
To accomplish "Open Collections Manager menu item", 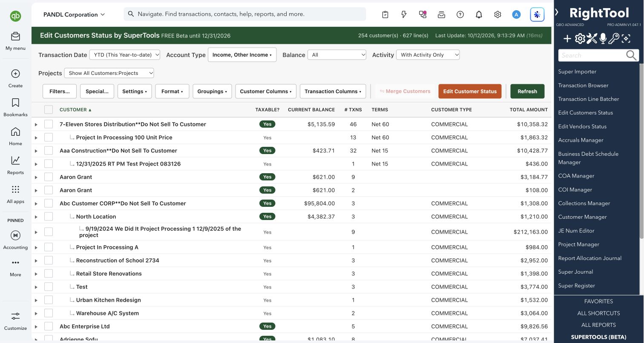I will point(584,203).
